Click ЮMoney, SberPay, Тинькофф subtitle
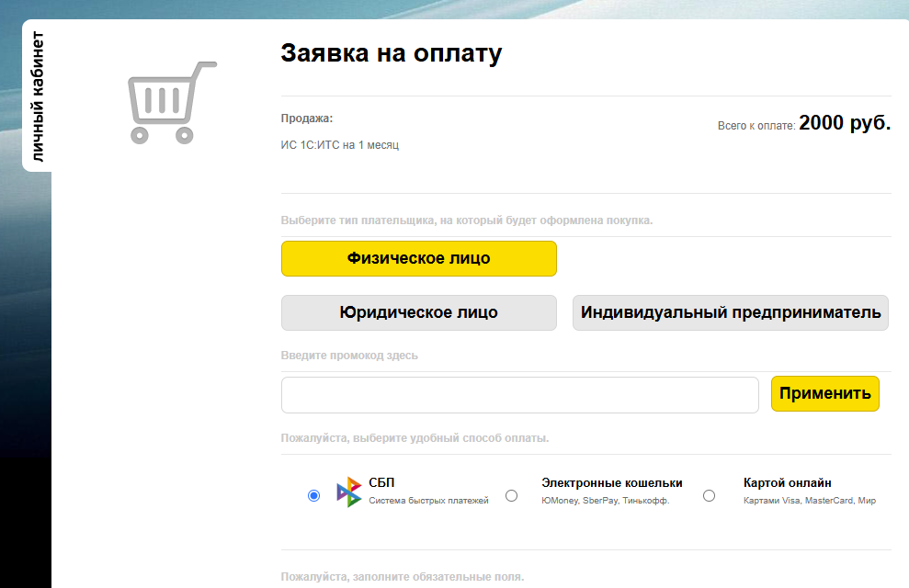The image size is (909, 588). coord(605,501)
